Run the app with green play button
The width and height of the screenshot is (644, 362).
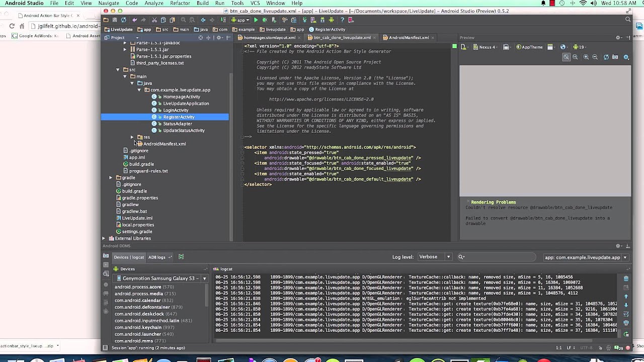coord(256,20)
